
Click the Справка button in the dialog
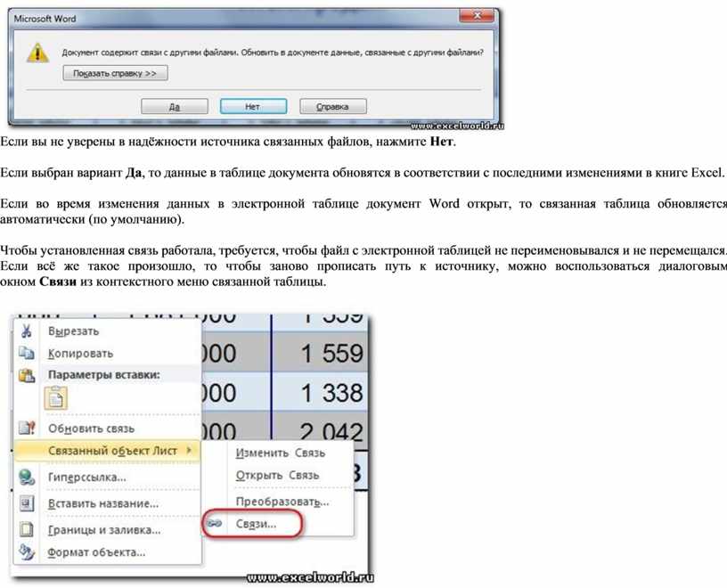pyautogui.click(x=332, y=107)
